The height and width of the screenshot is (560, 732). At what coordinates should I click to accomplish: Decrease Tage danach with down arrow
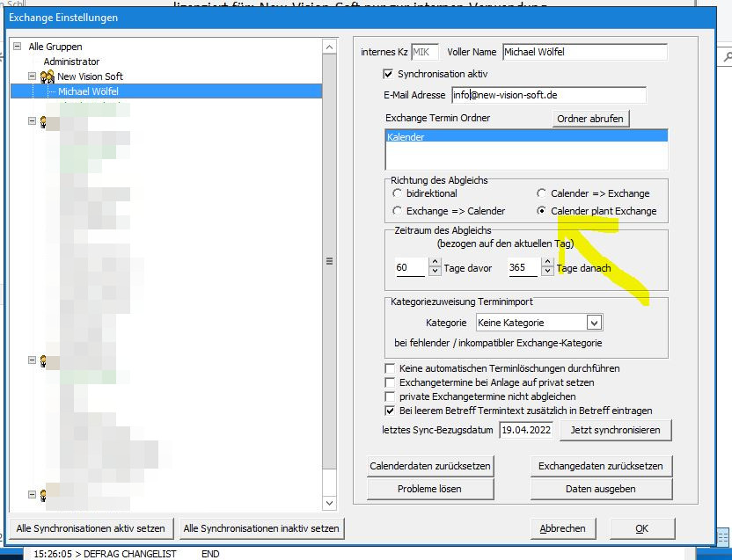coord(547,273)
